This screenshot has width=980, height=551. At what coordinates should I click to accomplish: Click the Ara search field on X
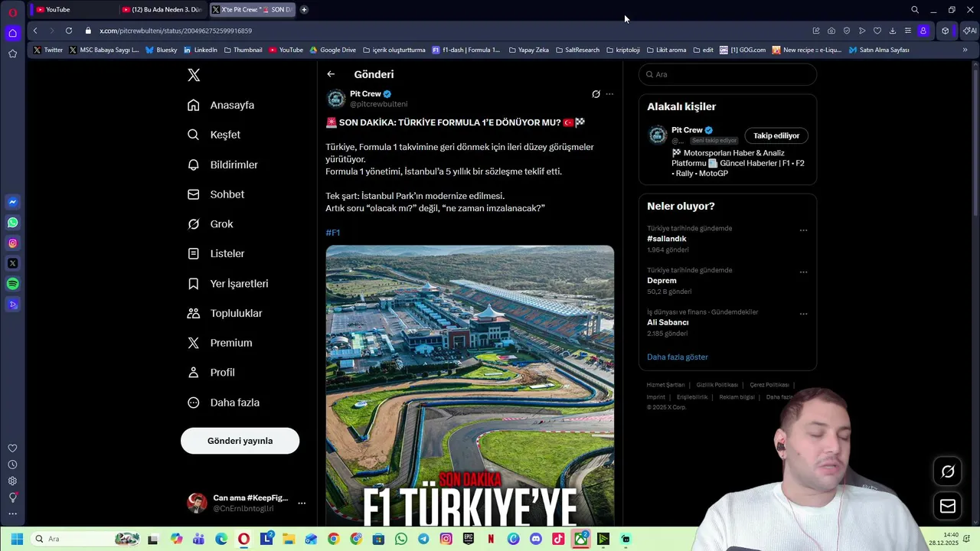727,74
